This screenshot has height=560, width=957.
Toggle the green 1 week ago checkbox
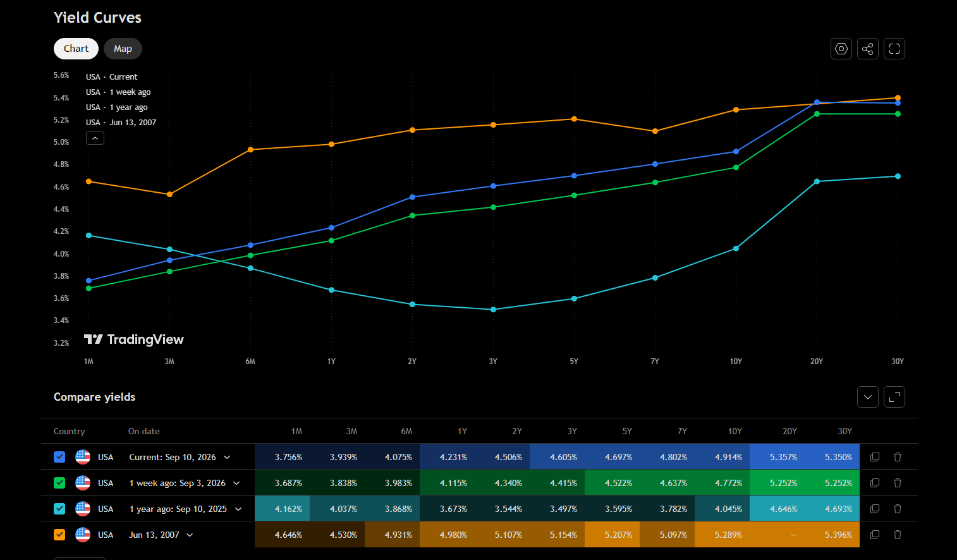pyautogui.click(x=59, y=483)
